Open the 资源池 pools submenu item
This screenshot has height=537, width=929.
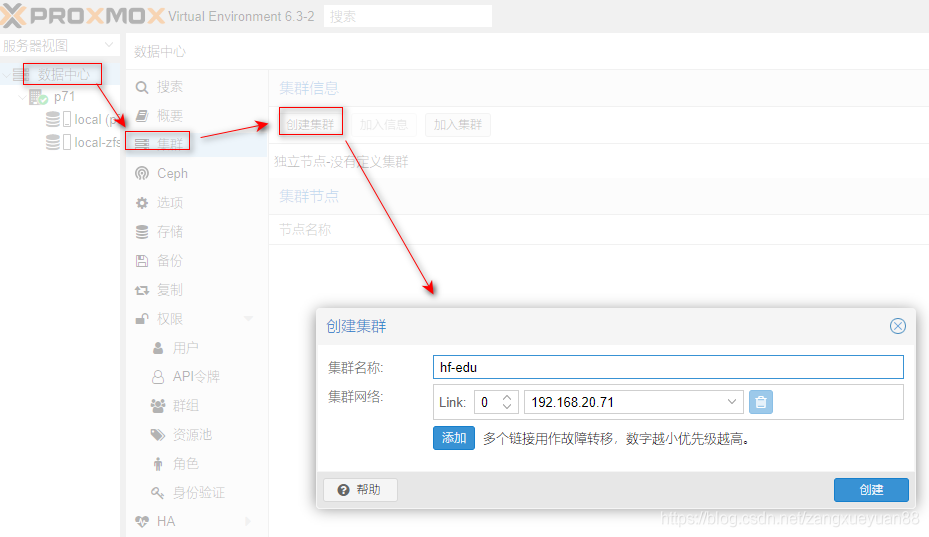tap(197, 435)
